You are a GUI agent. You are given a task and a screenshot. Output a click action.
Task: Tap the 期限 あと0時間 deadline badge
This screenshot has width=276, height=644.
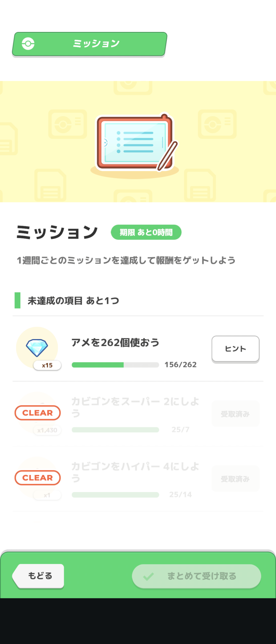point(146,232)
